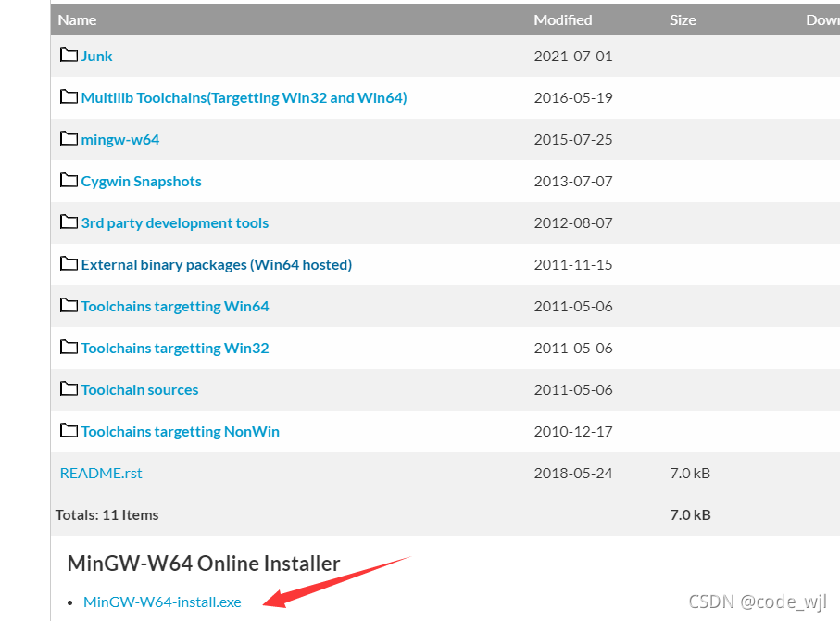Viewport: 840px width, 621px height.
Task: Open Toolchains targetting Win32 link
Action: 175,349
